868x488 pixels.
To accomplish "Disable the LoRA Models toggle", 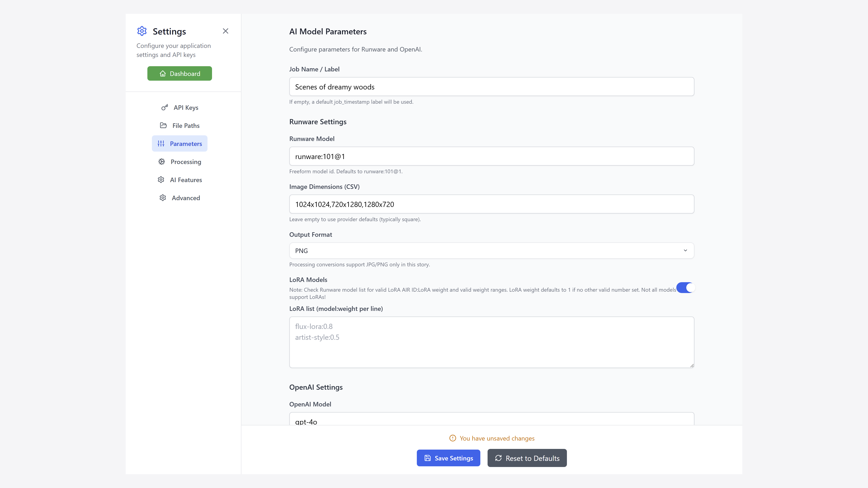I will coord(685,288).
